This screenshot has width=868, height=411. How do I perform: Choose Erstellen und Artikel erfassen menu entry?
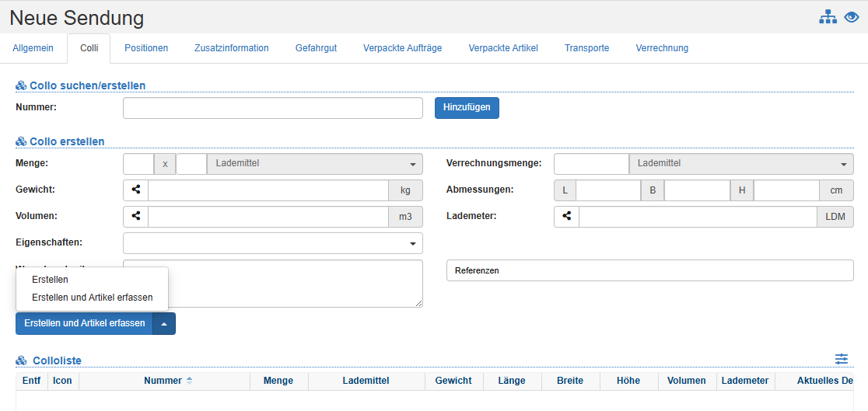92,298
